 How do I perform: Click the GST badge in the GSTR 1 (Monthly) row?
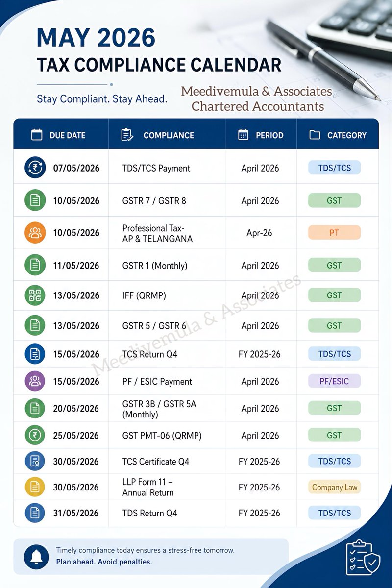334,265
